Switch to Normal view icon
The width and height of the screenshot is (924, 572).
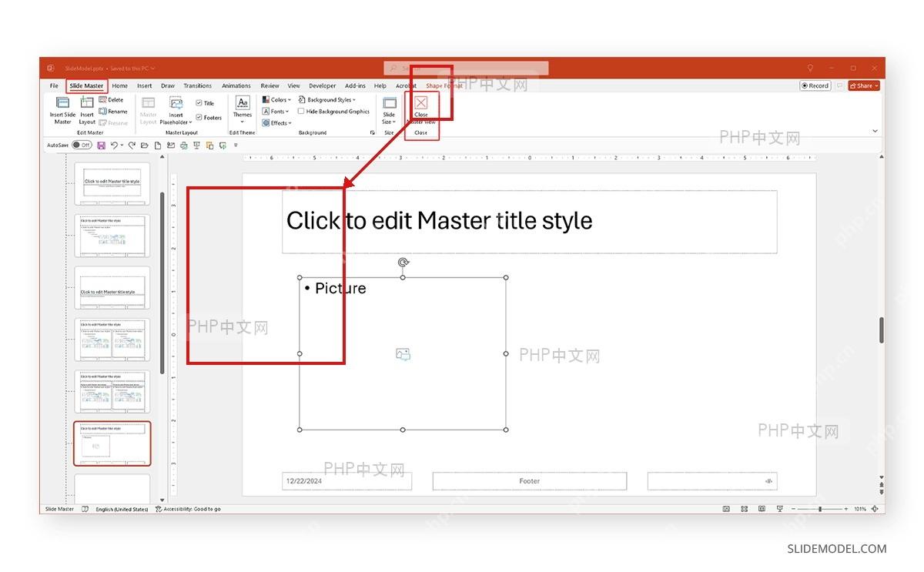point(726,509)
